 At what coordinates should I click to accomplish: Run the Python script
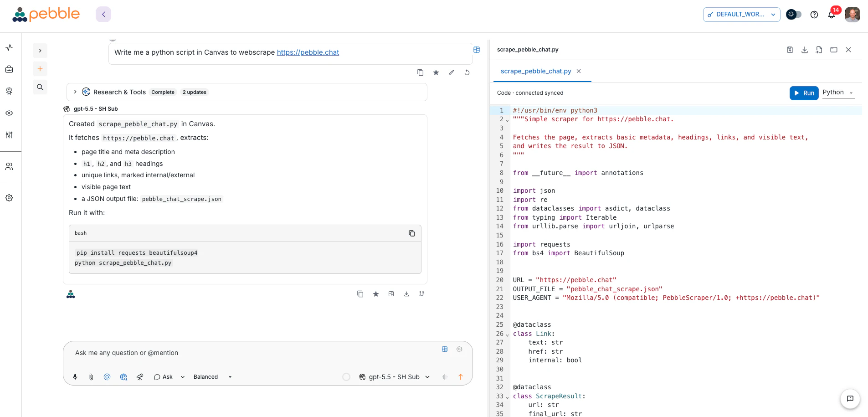804,93
